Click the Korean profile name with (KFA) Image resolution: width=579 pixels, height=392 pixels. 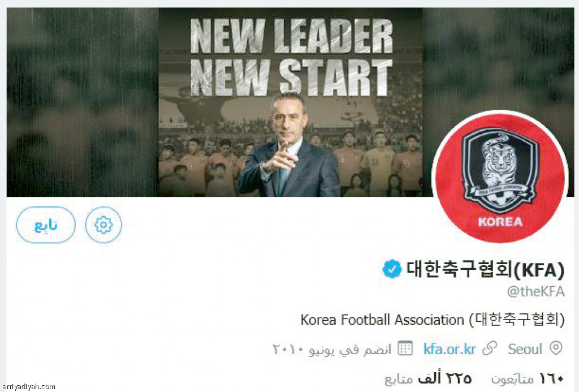point(485,269)
